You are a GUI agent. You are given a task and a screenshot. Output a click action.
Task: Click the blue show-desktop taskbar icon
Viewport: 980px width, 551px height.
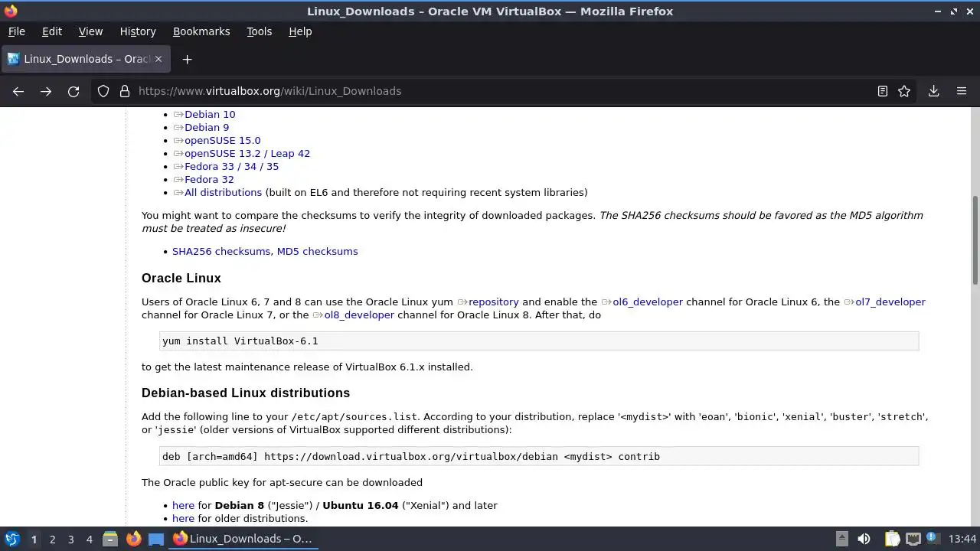pos(156,539)
